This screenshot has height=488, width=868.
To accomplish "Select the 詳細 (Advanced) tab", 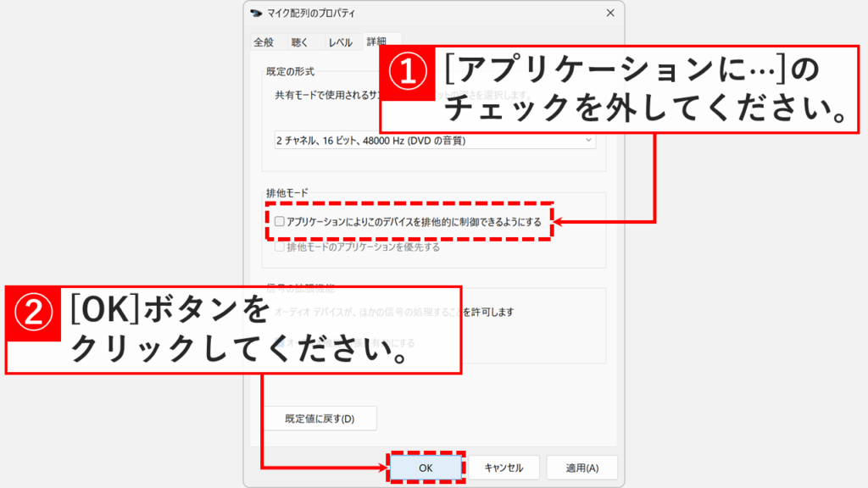I will click(377, 40).
